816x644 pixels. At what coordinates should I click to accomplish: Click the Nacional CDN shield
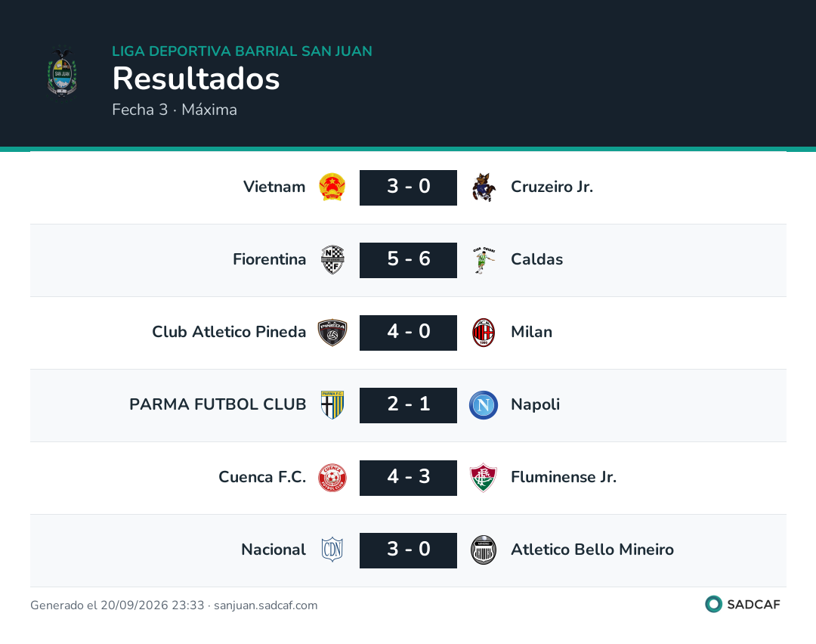[332, 550]
